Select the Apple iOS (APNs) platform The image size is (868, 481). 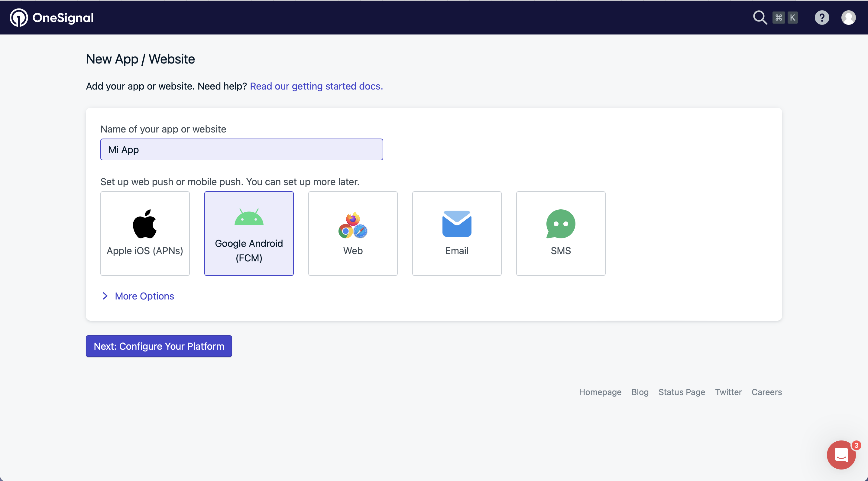click(145, 234)
